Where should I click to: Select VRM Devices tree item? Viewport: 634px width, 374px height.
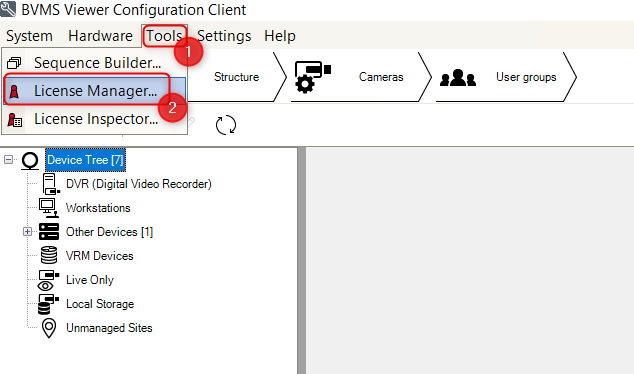tap(99, 256)
